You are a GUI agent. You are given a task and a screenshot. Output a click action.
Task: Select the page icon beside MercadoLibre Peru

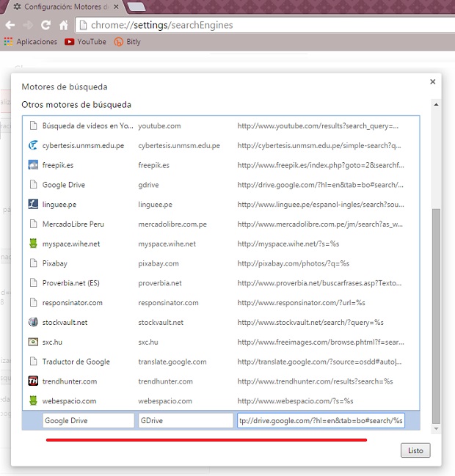[x=33, y=224]
